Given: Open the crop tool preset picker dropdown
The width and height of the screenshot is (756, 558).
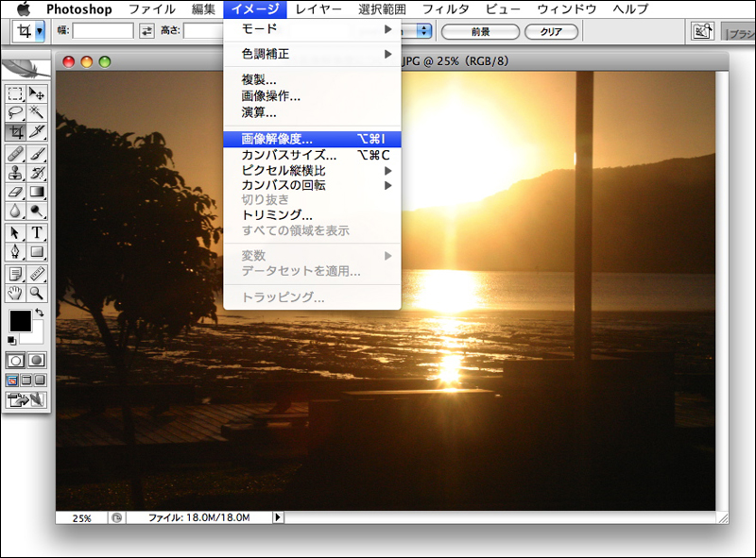Looking at the screenshot, I should [40, 31].
